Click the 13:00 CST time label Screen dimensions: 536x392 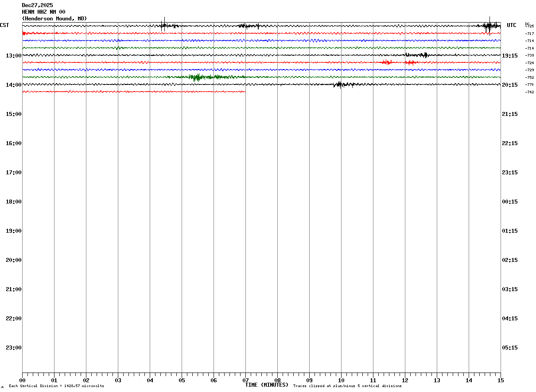click(x=13, y=56)
